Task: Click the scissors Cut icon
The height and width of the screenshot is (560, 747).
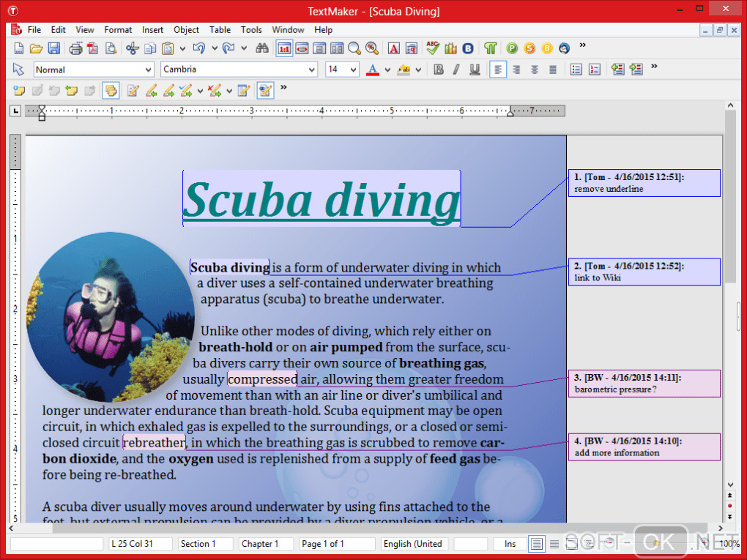Action: (132, 48)
